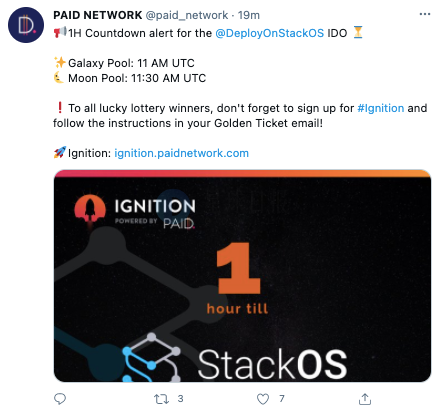Open the PAID NETWORK profile avatar

26,25
